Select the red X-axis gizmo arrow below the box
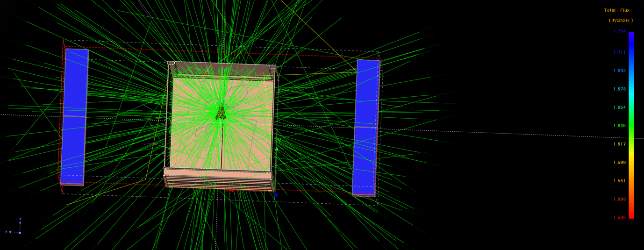Viewport: 644px width, 250px height. [231, 190]
